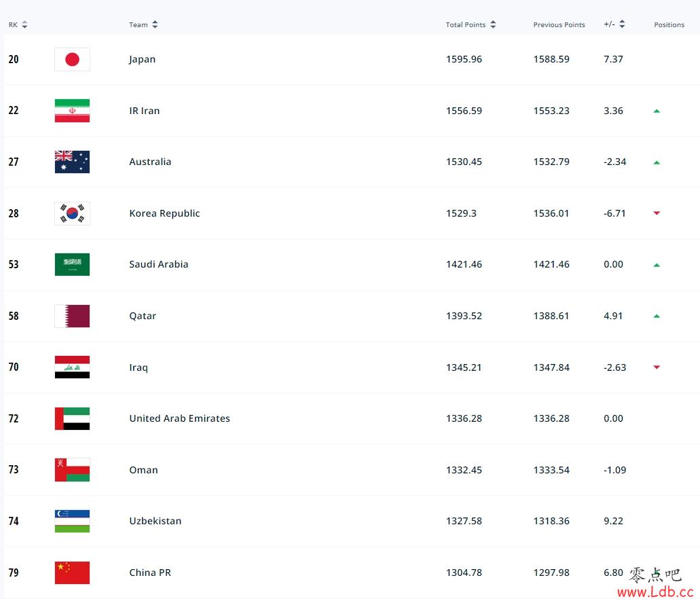Click the Iraq flag icon
The height and width of the screenshot is (599, 700).
(73, 367)
